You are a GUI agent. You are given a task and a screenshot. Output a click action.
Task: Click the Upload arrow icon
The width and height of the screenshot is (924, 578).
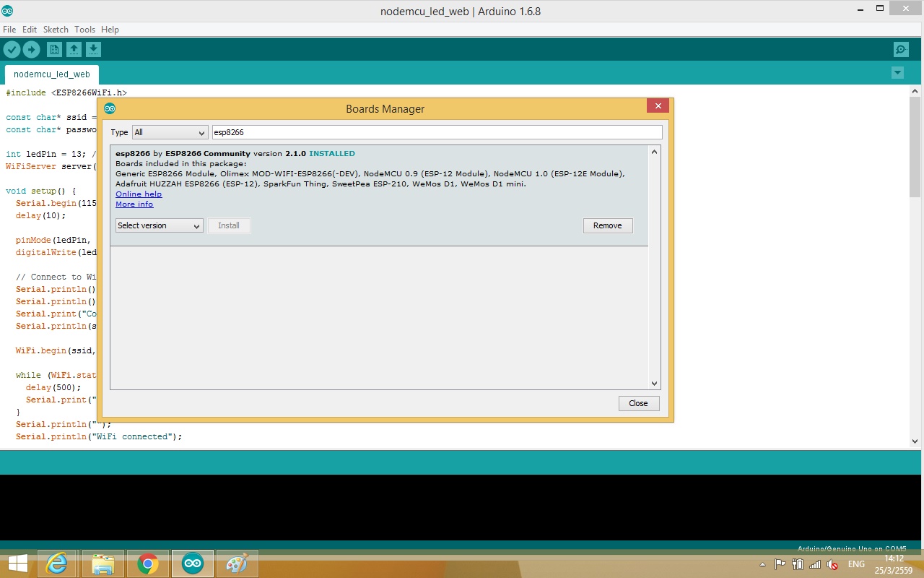pyautogui.click(x=31, y=49)
